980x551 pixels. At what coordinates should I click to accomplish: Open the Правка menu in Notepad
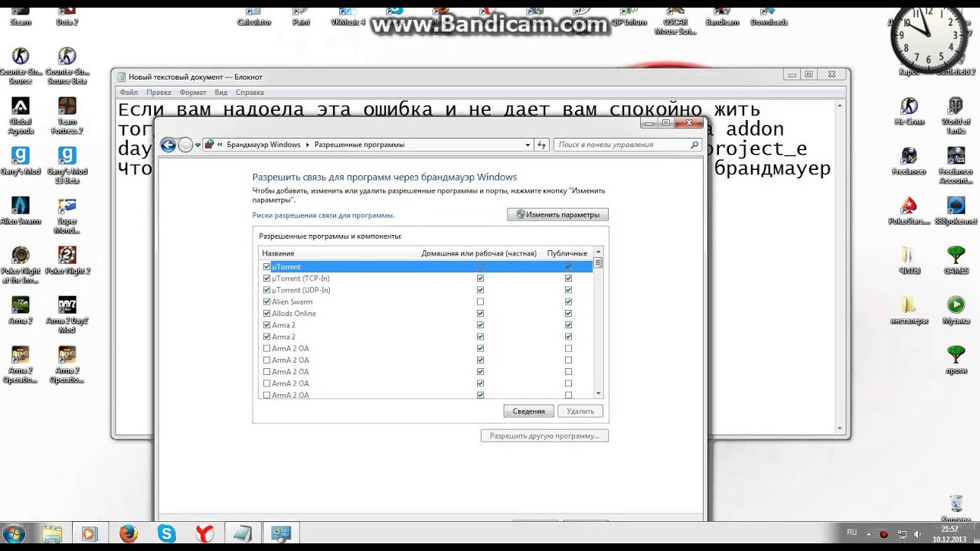(x=158, y=93)
